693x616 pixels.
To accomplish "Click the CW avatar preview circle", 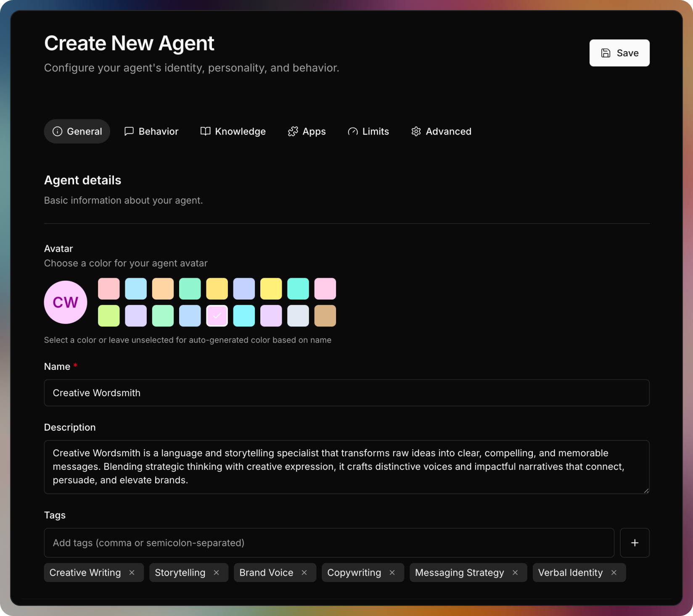I will pos(66,302).
